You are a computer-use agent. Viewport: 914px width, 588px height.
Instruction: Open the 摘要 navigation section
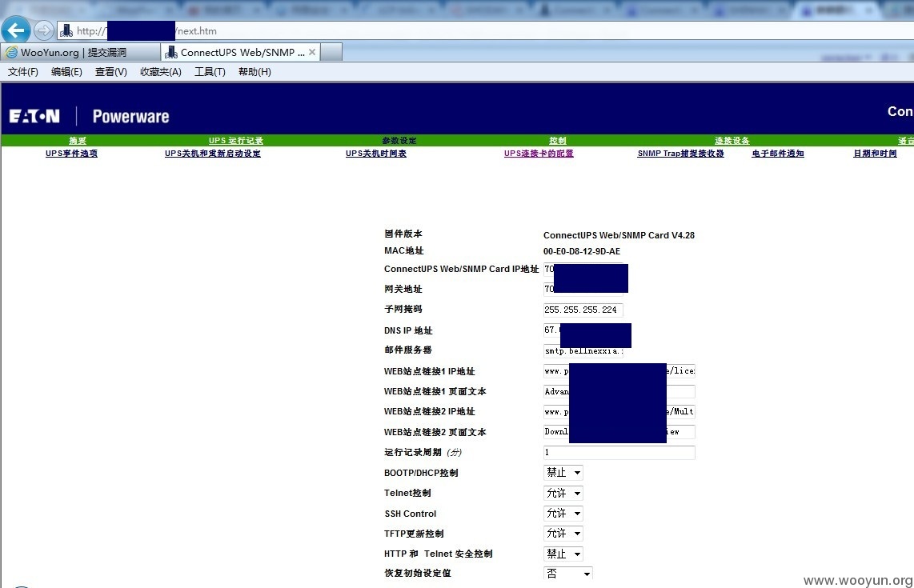78,141
